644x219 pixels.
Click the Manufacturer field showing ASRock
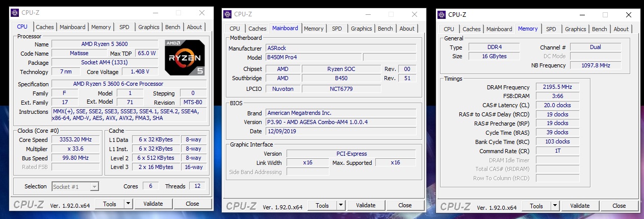[341, 48]
